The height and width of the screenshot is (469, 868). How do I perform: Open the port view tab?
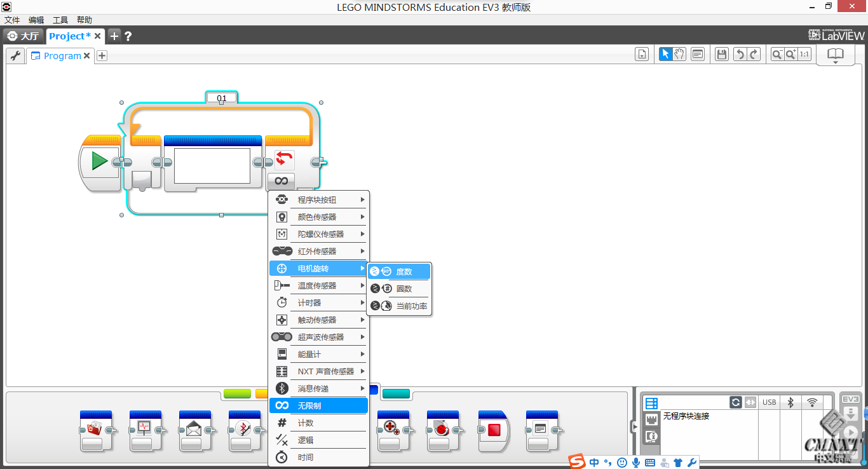(651, 419)
